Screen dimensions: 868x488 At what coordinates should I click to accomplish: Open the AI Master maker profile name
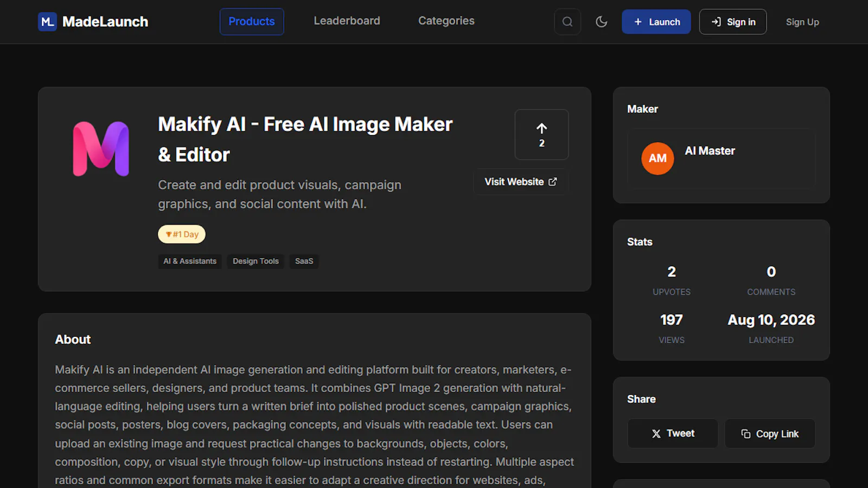coord(710,151)
